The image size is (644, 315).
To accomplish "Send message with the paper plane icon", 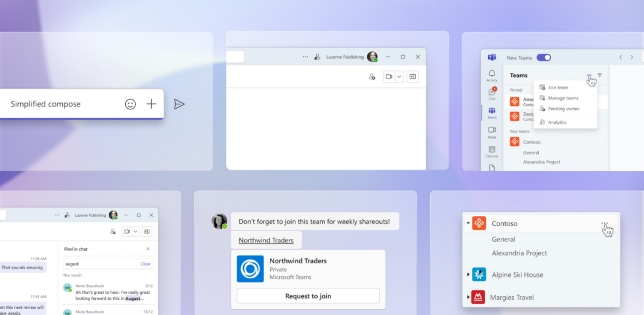I will [x=179, y=104].
